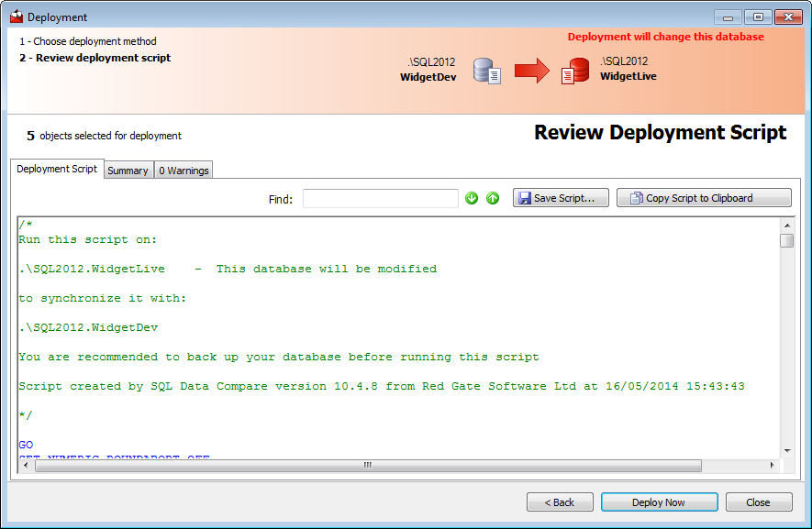This screenshot has height=529, width=812.
Task: Click the find next green down arrow
Action: coord(472,198)
